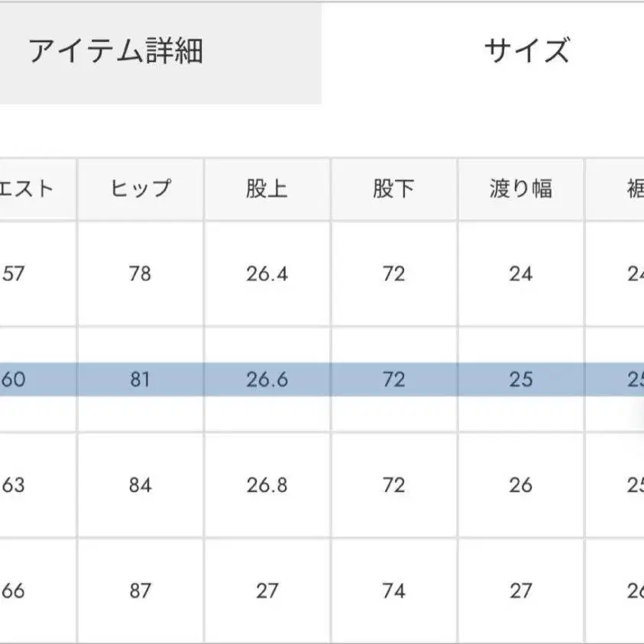The width and height of the screenshot is (644, 644).
Task: Click the 渡り幅 column header
Action: 520,189
